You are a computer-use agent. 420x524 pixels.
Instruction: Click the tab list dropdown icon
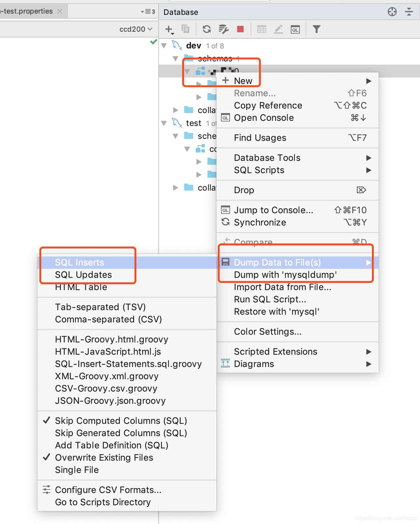pyautogui.click(x=148, y=12)
